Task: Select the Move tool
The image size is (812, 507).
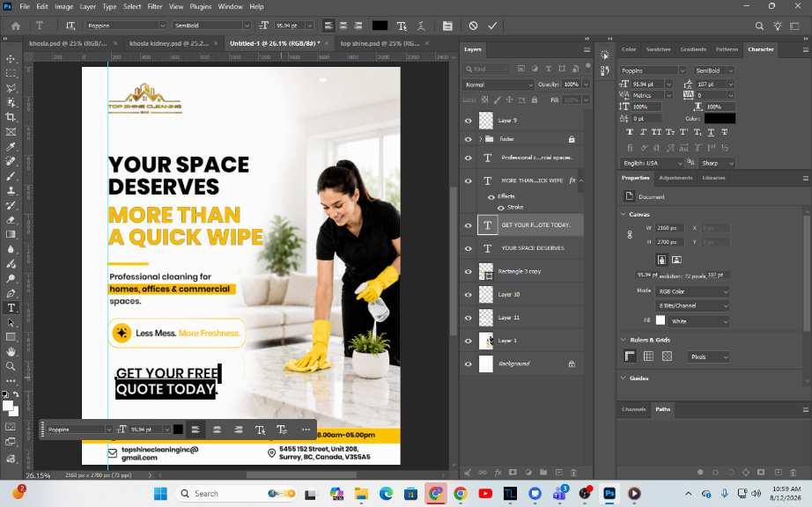Action: 11,58
